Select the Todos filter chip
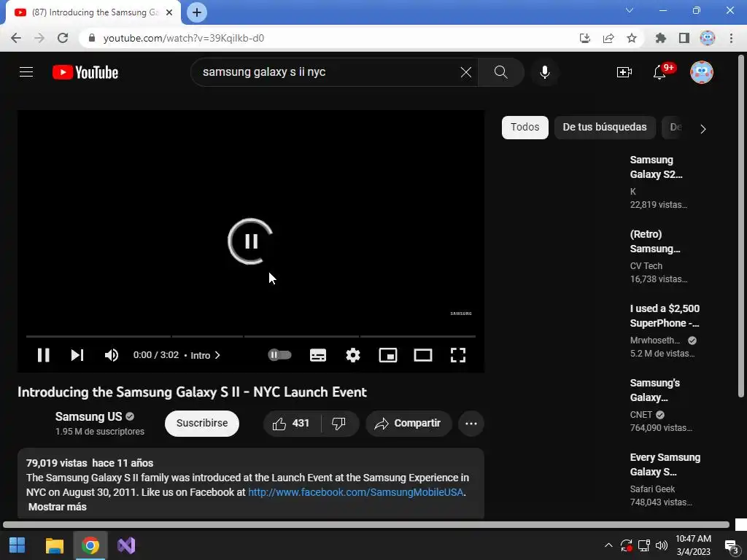This screenshot has width=747, height=560. click(525, 127)
